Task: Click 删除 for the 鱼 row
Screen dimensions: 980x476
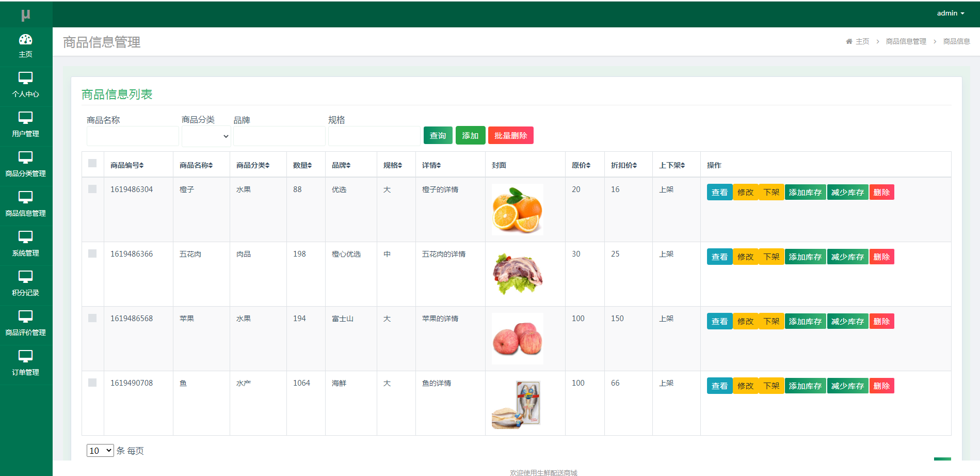Action: (x=881, y=386)
